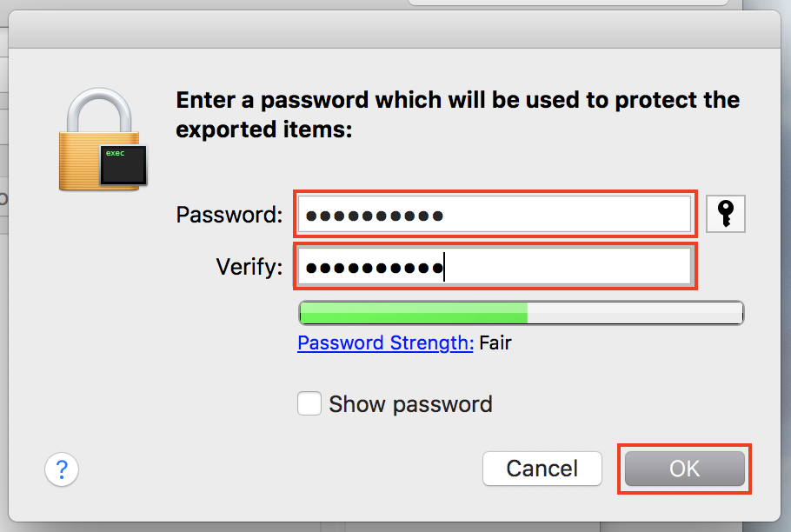Click the Verify: field label
The width and height of the screenshot is (791, 532).
click(249, 267)
